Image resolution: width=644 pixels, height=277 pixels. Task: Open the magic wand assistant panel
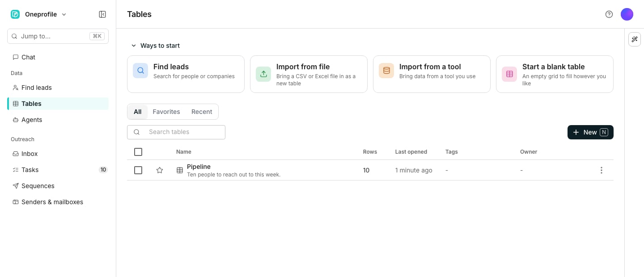635,39
